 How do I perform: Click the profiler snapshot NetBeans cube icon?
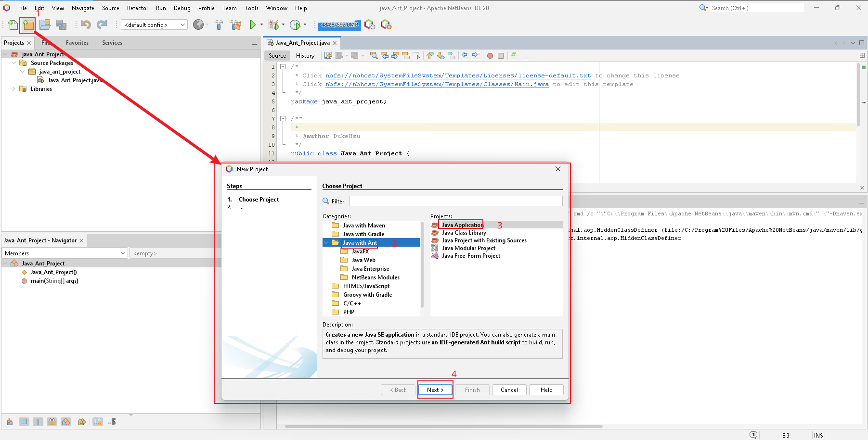(x=370, y=25)
